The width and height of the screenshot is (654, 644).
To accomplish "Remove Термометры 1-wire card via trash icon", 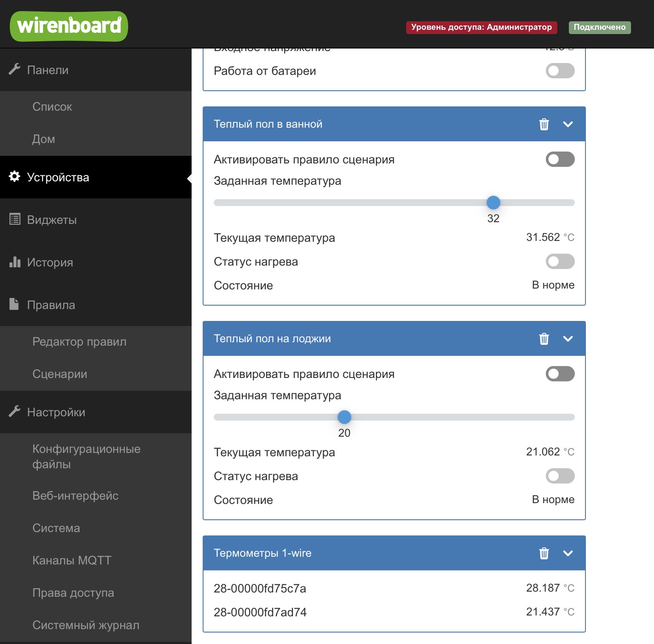I will coord(544,553).
